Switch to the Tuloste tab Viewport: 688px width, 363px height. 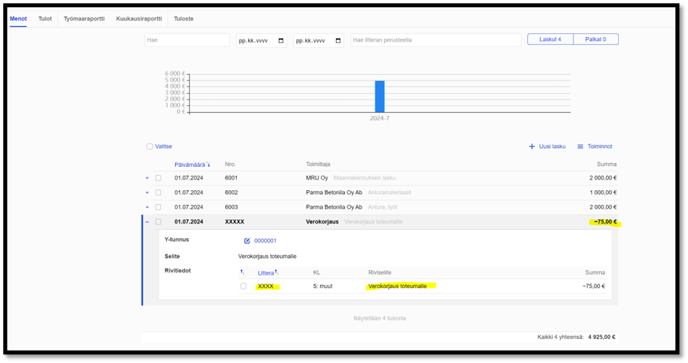click(183, 19)
